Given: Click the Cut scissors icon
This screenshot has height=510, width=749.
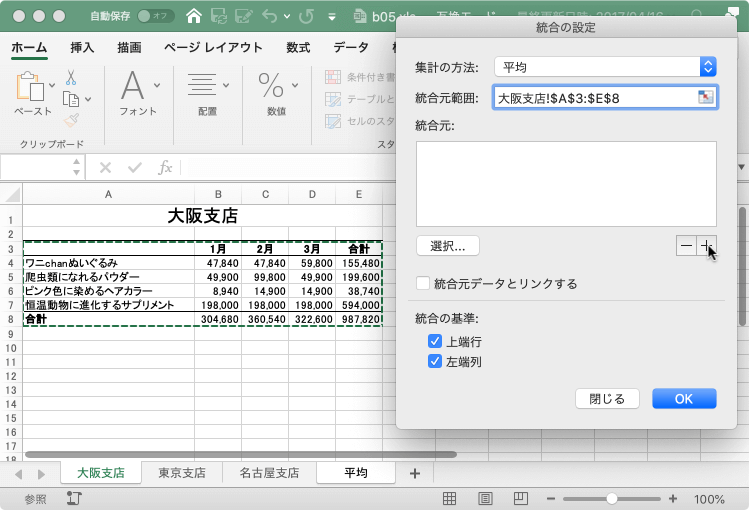Looking at the screenshot, I should click(71, 77).
